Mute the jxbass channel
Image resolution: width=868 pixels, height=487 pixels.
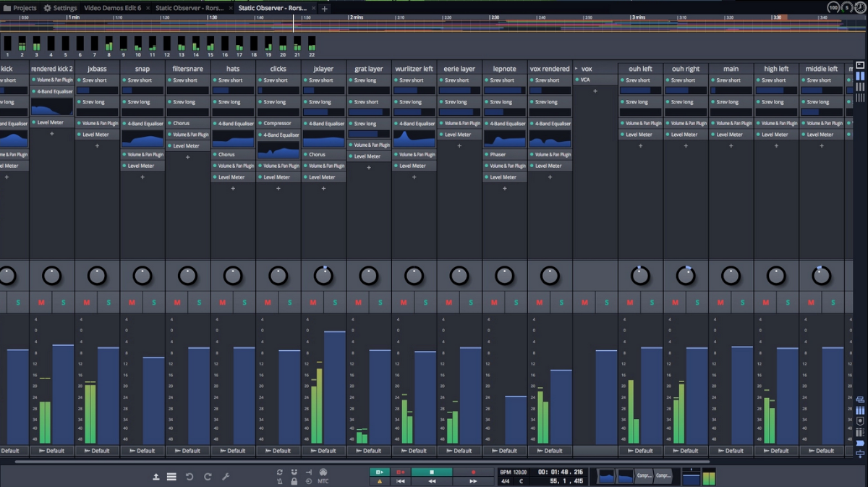point(85,302)
